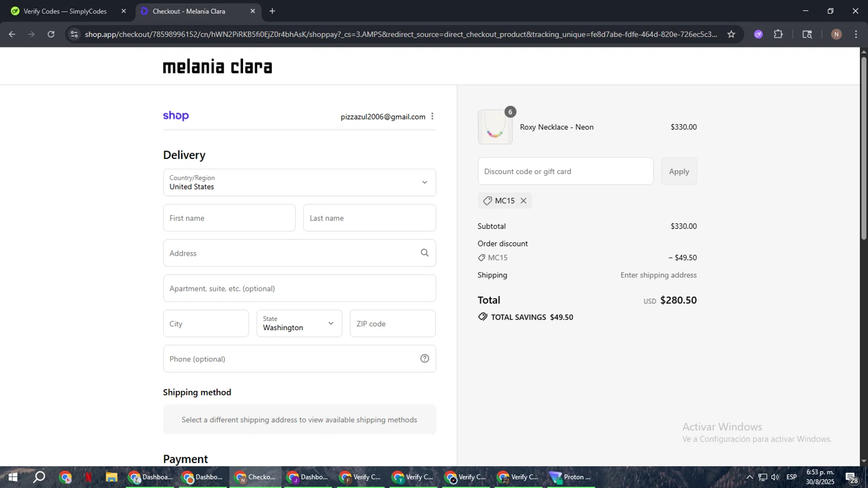Open Chrome's three-dot menu
The image size is (868, 488).
click(856, 34)
